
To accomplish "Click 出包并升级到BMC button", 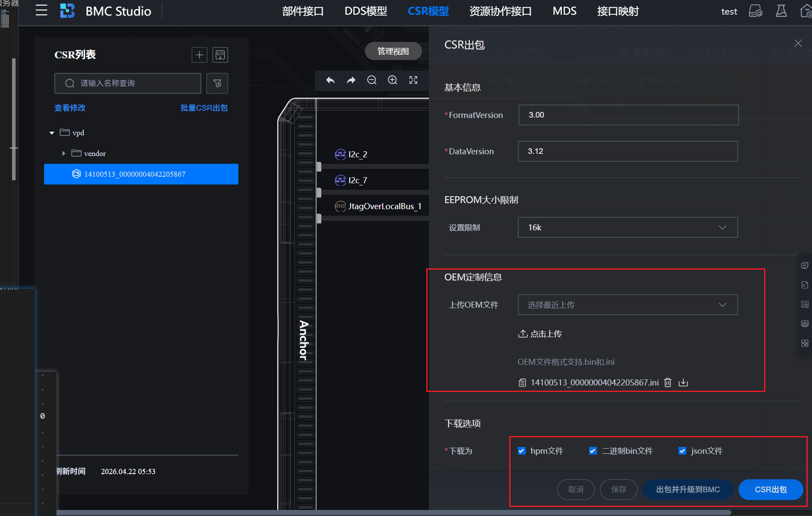I will (x=688, y=489).
